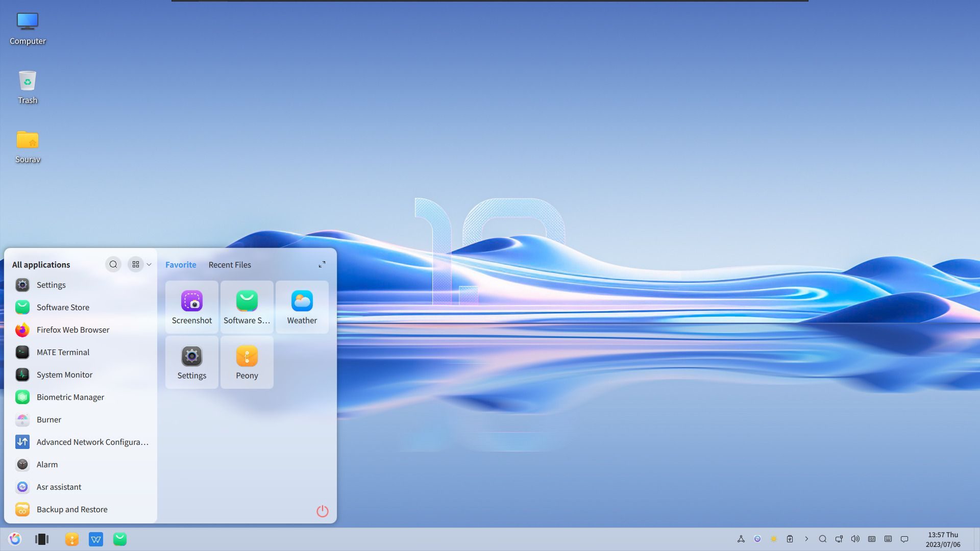Click the power button to shut down
Image resolution: width=980 pixels, height=551 pixels.
[323, 511]
